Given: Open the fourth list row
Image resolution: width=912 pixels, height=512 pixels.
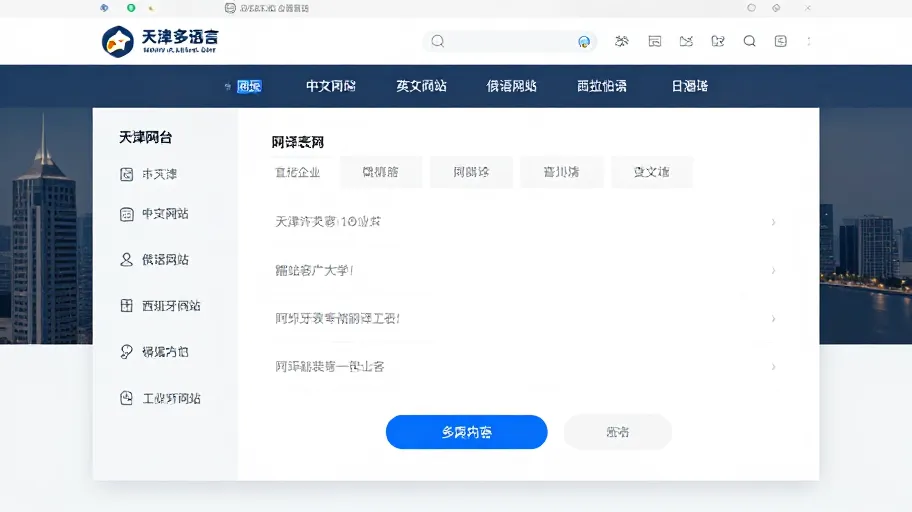Looking at the screenshot, I should coord(525,367).
